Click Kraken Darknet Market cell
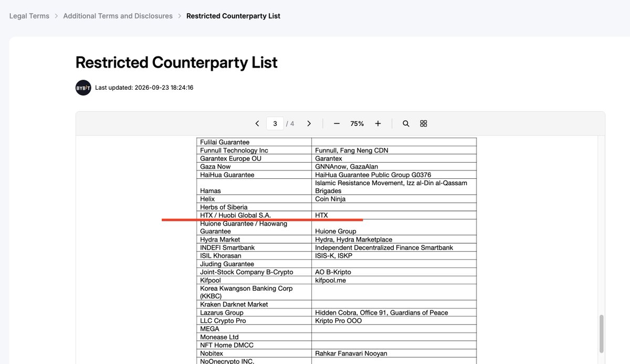The image size is (630, 364). (254, 304)
